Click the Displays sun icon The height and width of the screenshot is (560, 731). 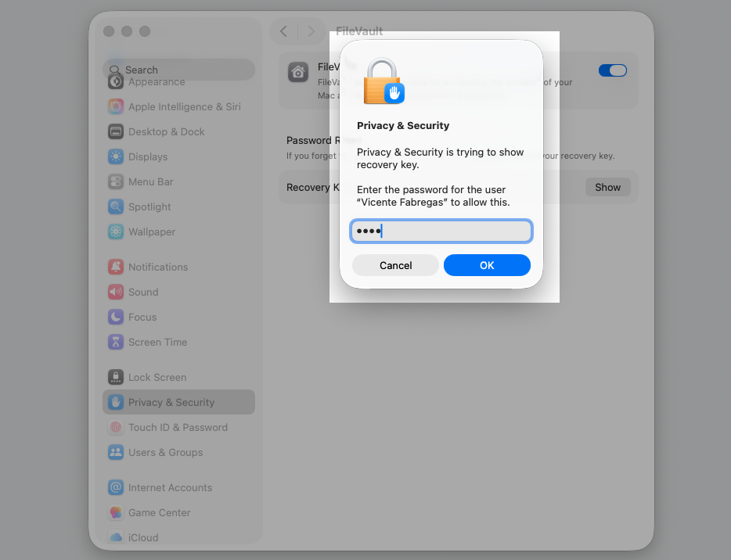[116, 157]
